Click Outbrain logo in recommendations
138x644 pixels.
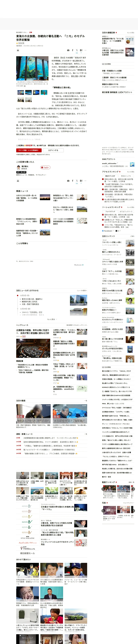point(79,265)
